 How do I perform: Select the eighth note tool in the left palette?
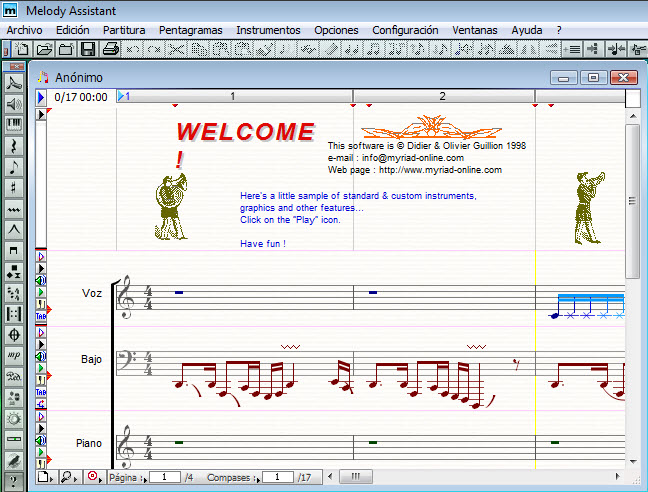pyautogui.click(x=14, y=167)
